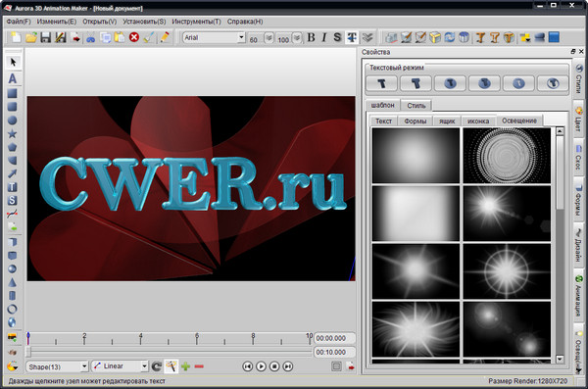Image resolution: width=588 pixels, height=389 pixels.
Task: Select the 'S' shape tool in left toolbar
Action: pyautogui.click(x=13, y=200)
